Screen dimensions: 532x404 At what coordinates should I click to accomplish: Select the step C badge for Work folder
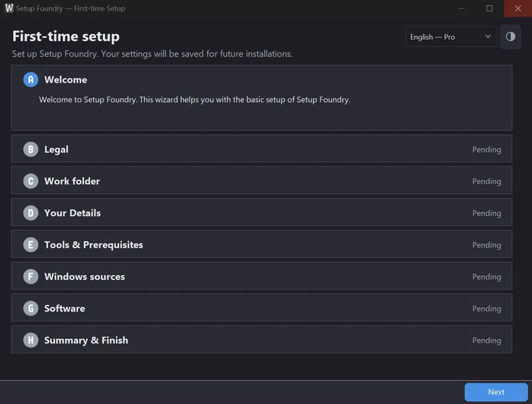[x=31, y=181]
